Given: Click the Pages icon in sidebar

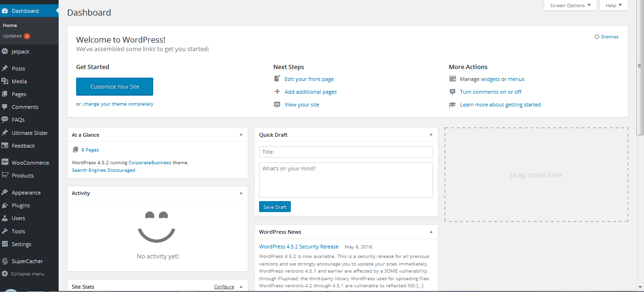Looking at the screenshot, I should (x=5, y=94).
